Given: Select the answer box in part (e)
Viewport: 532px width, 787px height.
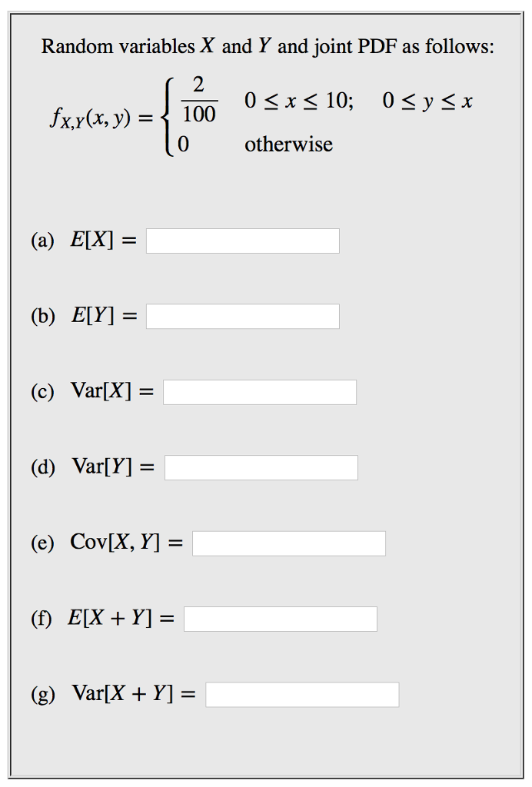Looking at the screenshot, I should click(x=288, y=543).
